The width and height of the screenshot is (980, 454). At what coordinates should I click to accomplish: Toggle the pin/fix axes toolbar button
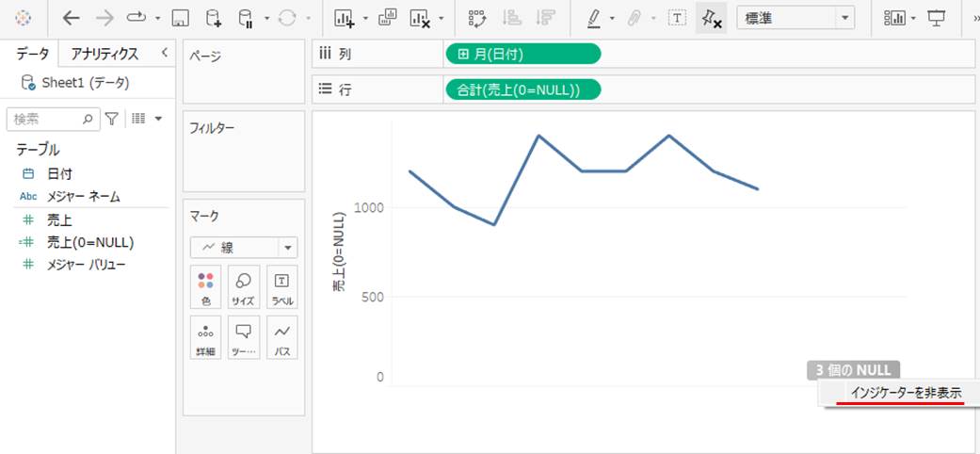(711, 18)
